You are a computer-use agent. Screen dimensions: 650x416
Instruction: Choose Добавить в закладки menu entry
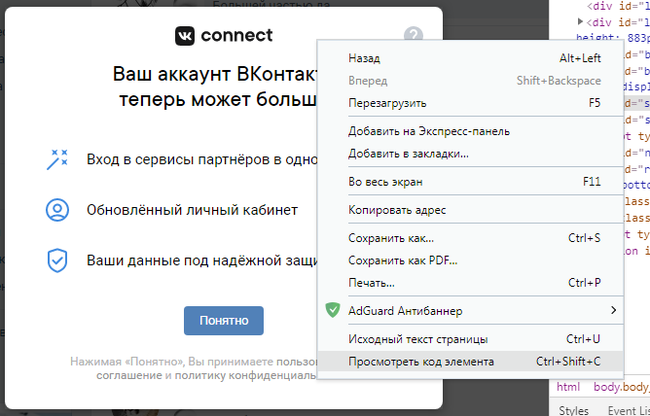coord(408,153)
